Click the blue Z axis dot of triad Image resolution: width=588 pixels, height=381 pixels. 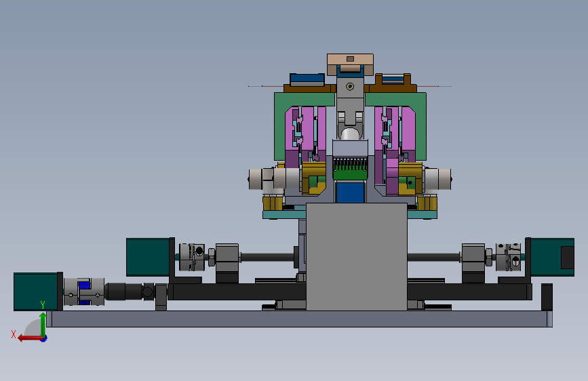click(x=44, y=338)
